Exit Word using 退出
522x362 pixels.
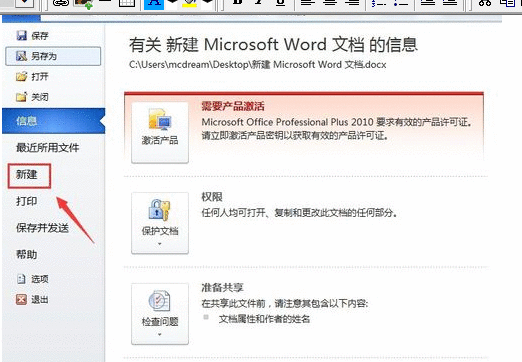tap(32, 299)
